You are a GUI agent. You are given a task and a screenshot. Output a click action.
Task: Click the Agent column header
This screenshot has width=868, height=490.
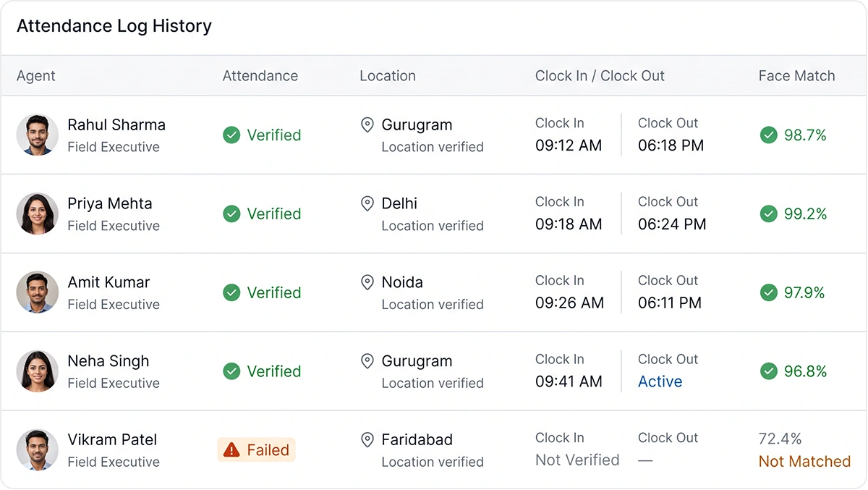(x=36, y=76)
